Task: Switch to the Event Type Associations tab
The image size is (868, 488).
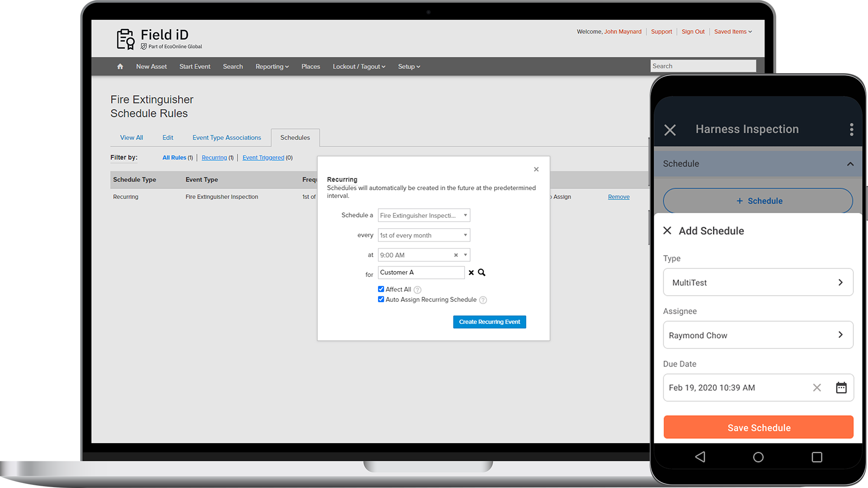Action: click(226, 137)
